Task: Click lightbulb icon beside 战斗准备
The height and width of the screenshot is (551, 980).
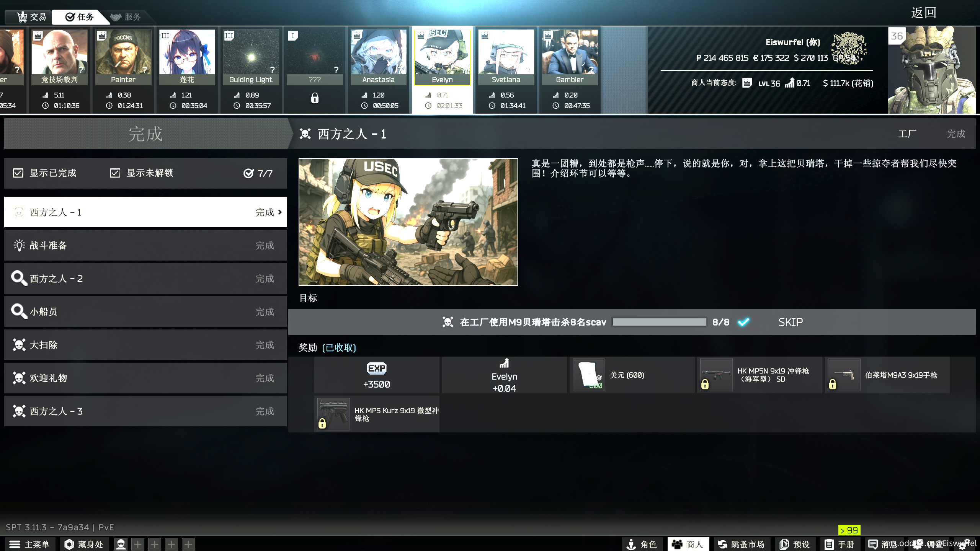Action: point(19,245)
